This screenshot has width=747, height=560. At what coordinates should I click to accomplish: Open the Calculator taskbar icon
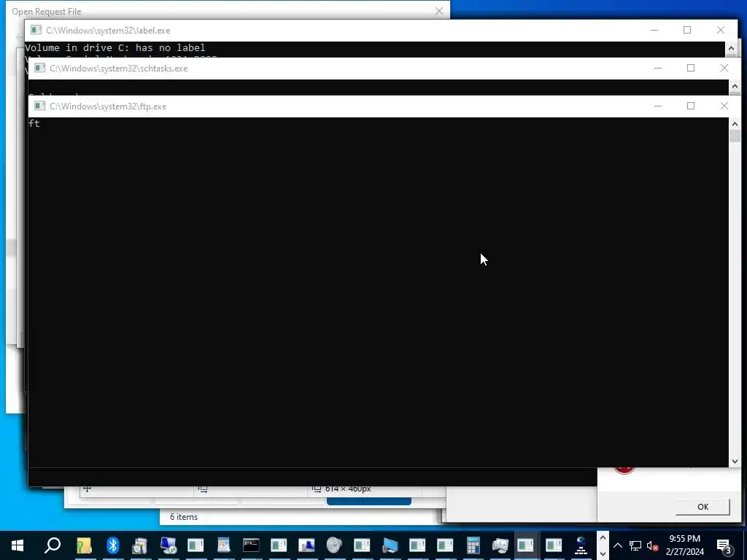click(473, 545)
